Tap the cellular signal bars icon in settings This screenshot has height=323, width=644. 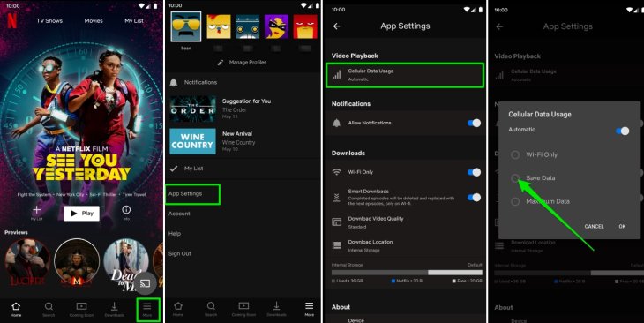[337, 75]
